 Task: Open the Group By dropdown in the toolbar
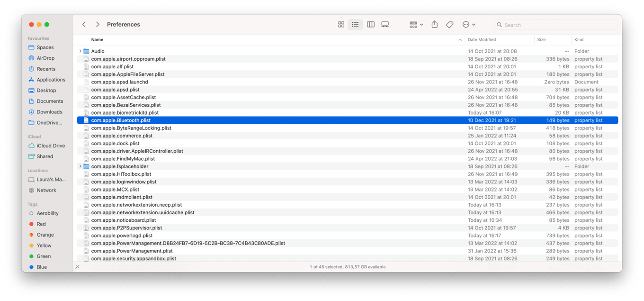[x=414, y=24]
